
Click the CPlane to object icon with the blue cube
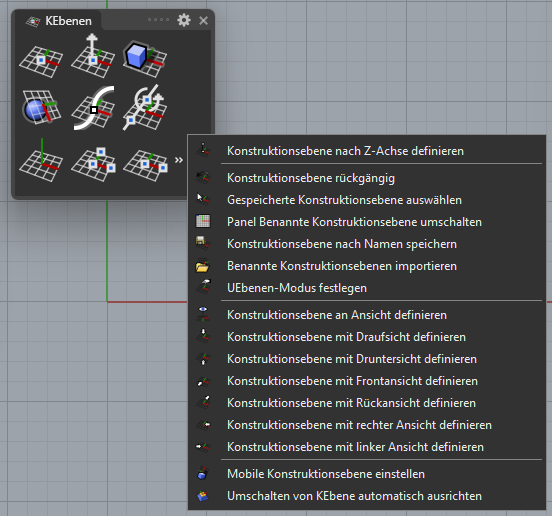145,59
